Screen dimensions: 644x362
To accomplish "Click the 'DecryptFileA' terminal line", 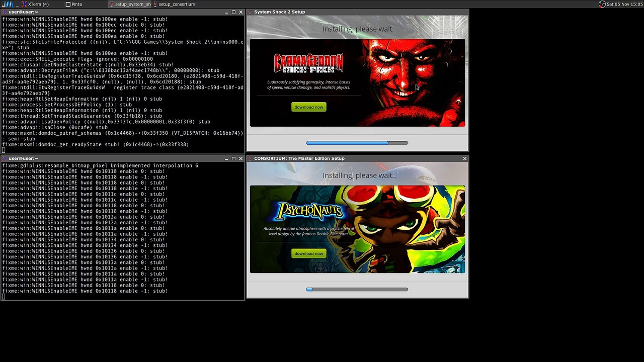I will 111,70.
